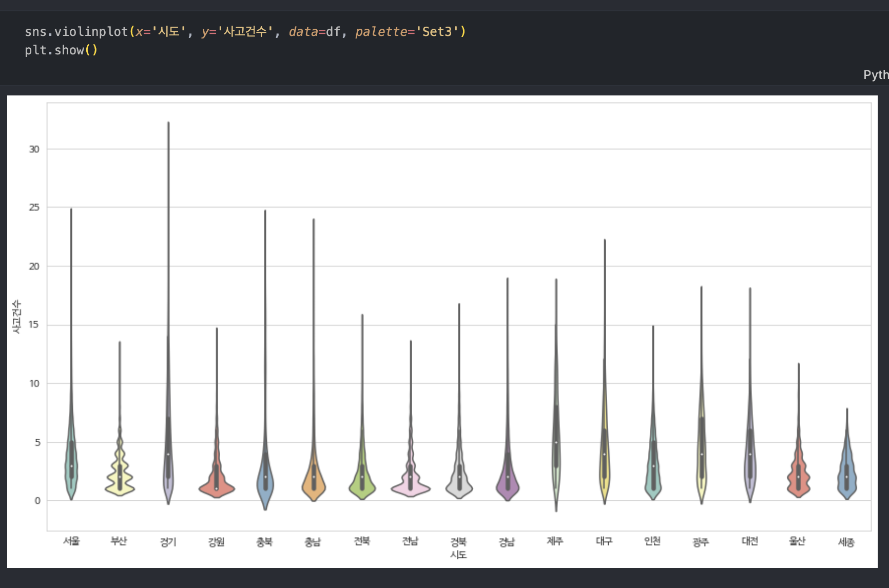Click the palette keyword argument in the code
The image size is (889, 588).
pyautogui.click(x=381, y=32)
